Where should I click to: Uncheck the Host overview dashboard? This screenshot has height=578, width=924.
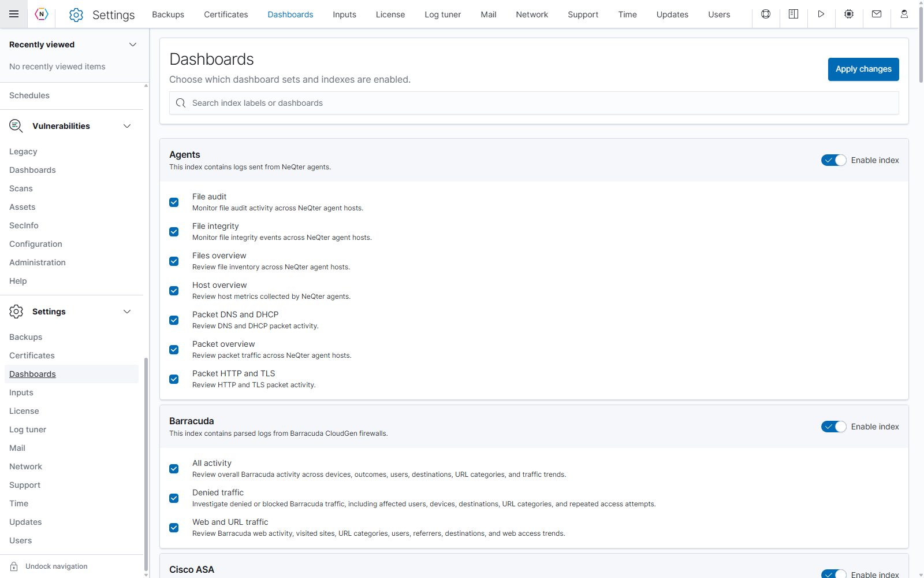174,291
